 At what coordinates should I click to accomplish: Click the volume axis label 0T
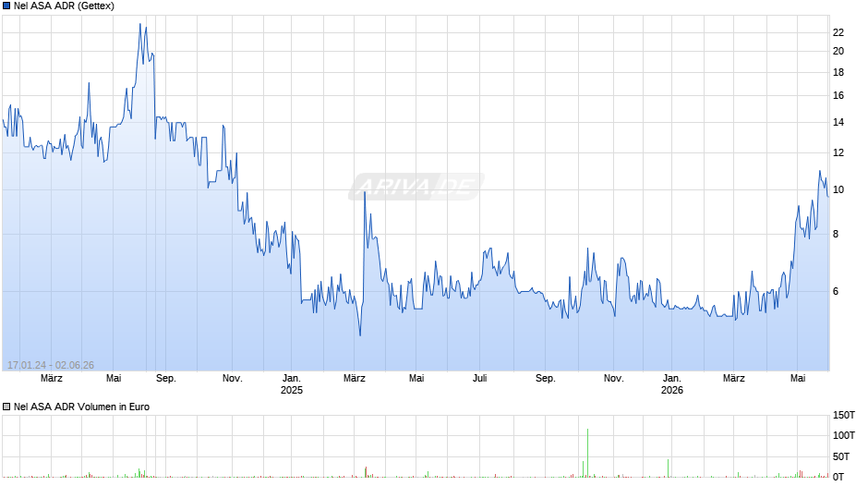[838, 477]
